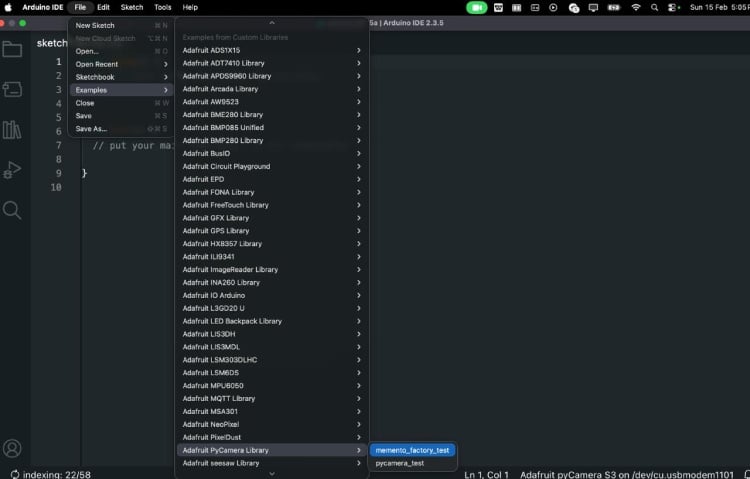Expand Adafruit APDS9960 Library examples
The image size is (750, 479).
point(272,76)
